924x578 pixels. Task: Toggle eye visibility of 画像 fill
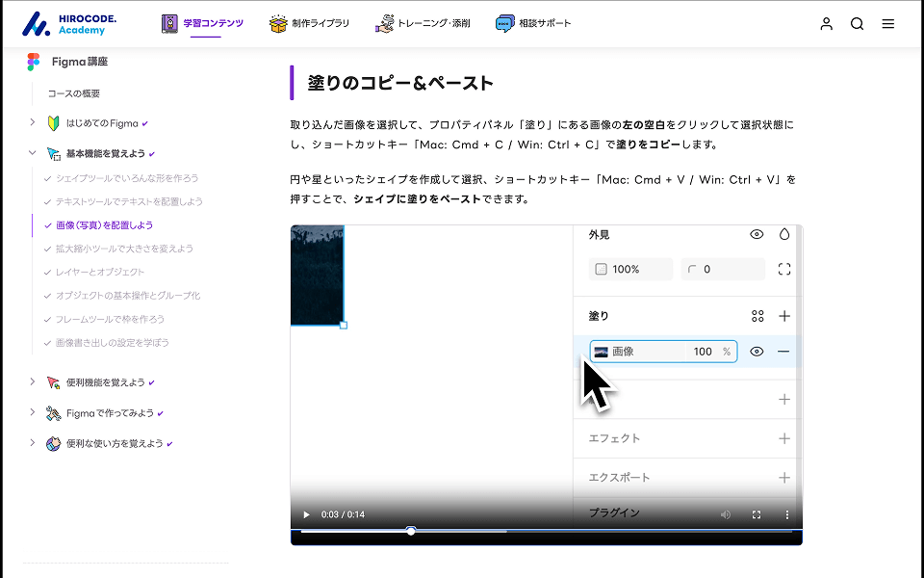pos(757,352)
